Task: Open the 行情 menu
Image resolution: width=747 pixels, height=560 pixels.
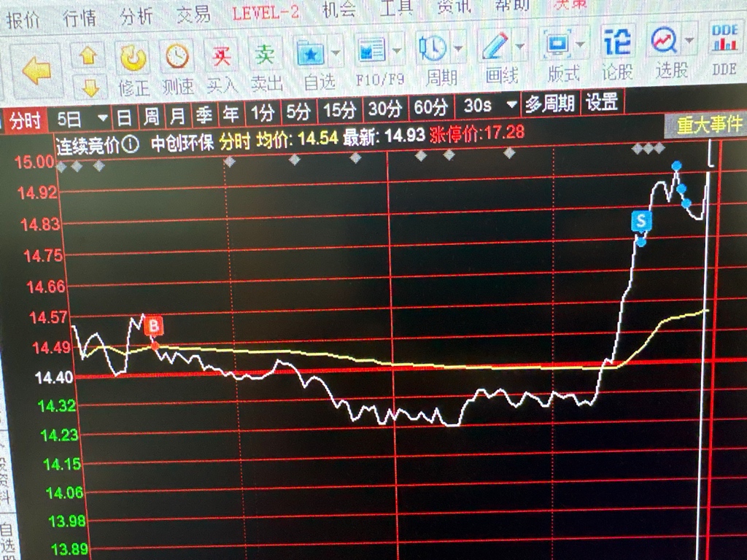Action: (80, 19)
